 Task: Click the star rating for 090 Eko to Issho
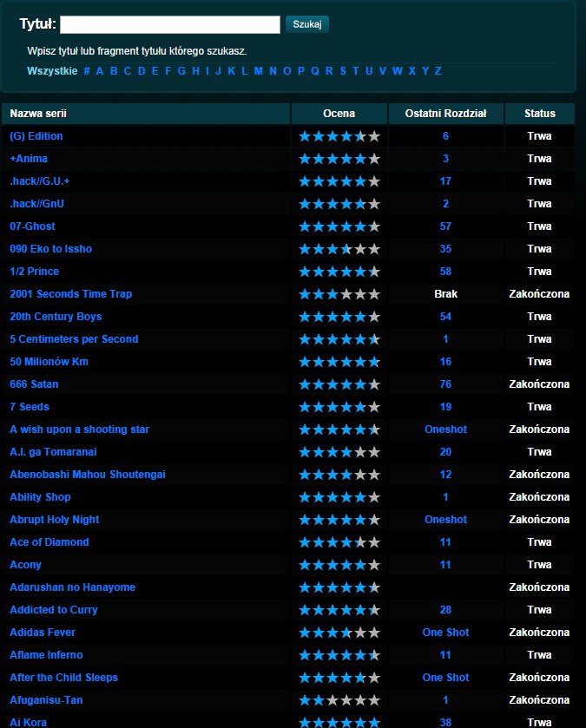pyautogui.click(x=339, y=249)
